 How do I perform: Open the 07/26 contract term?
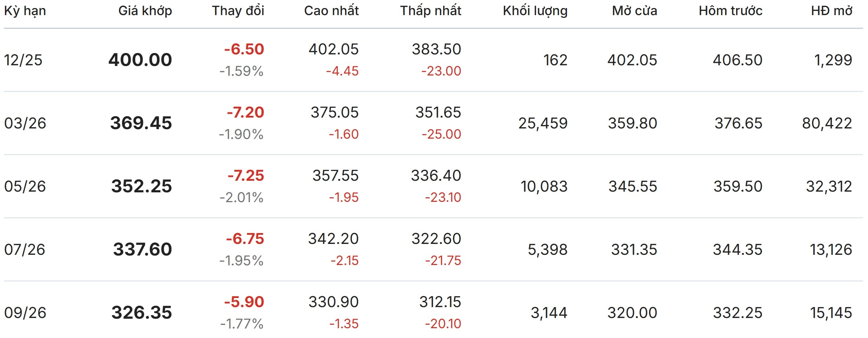pyautogui.click(x=25, y=250)
